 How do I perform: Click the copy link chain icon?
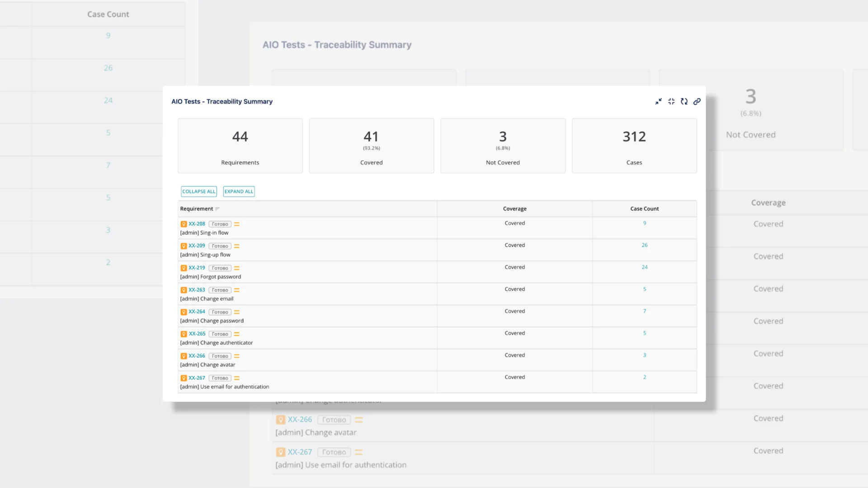697,102
